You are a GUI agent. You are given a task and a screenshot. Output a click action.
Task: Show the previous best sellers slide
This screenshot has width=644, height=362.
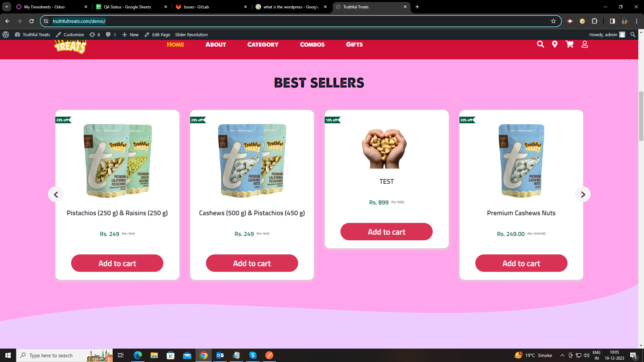[x=56, y=194]
